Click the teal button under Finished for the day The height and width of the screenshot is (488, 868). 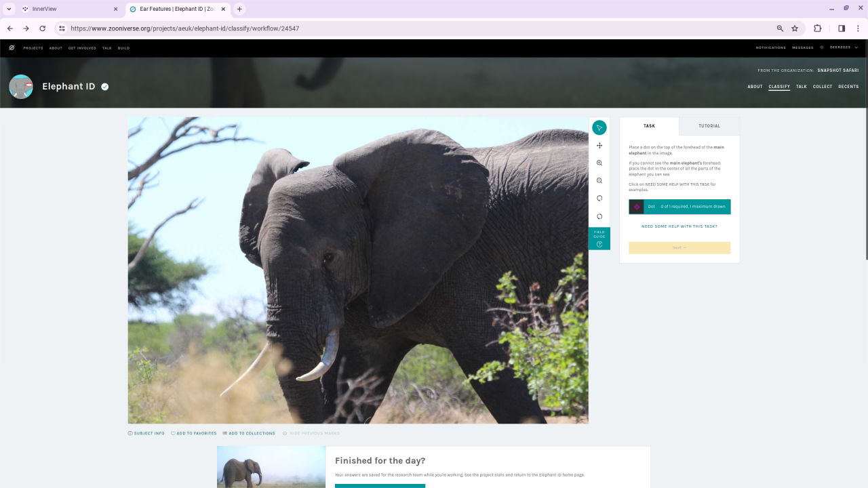[380, 486]
